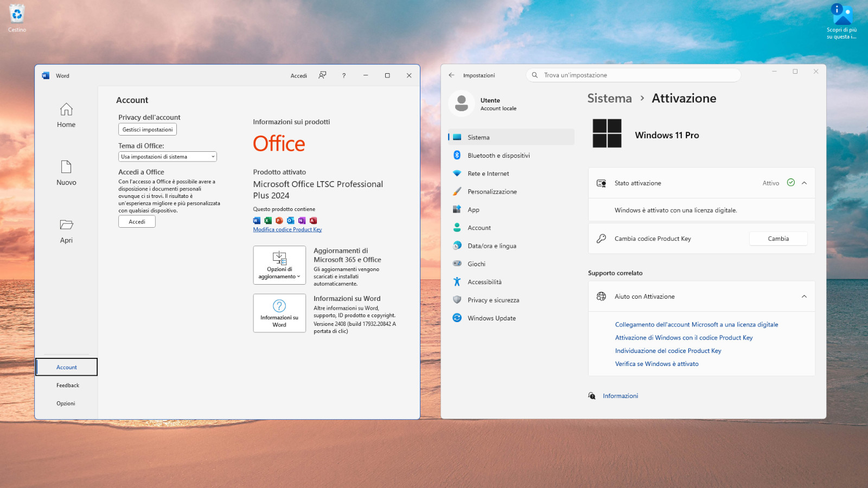Click Gestisci impostazioni button
The width and height of the screenshot is (868, 488).
[x=148, y=130]
